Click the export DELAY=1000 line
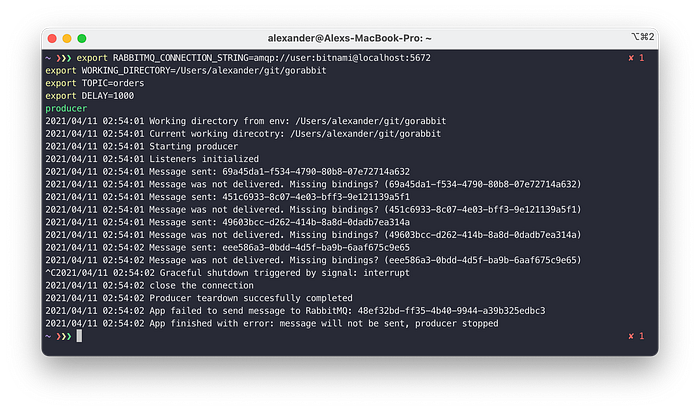The width and height of the screenshot is (700, 411). [89, 96]
